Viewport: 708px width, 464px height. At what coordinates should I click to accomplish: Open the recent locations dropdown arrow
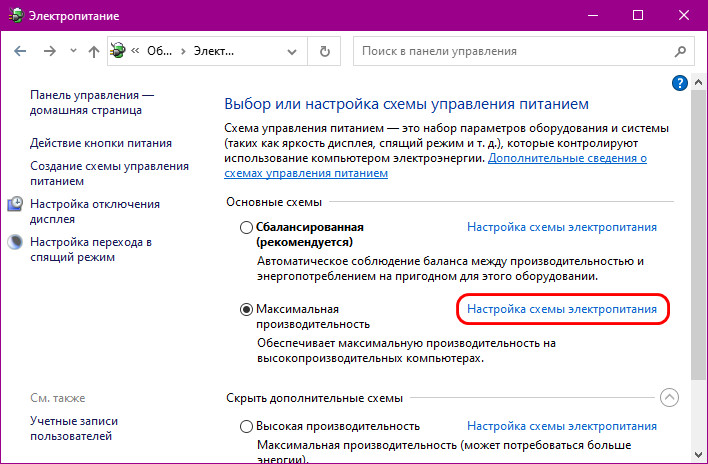tap(72, 50)
